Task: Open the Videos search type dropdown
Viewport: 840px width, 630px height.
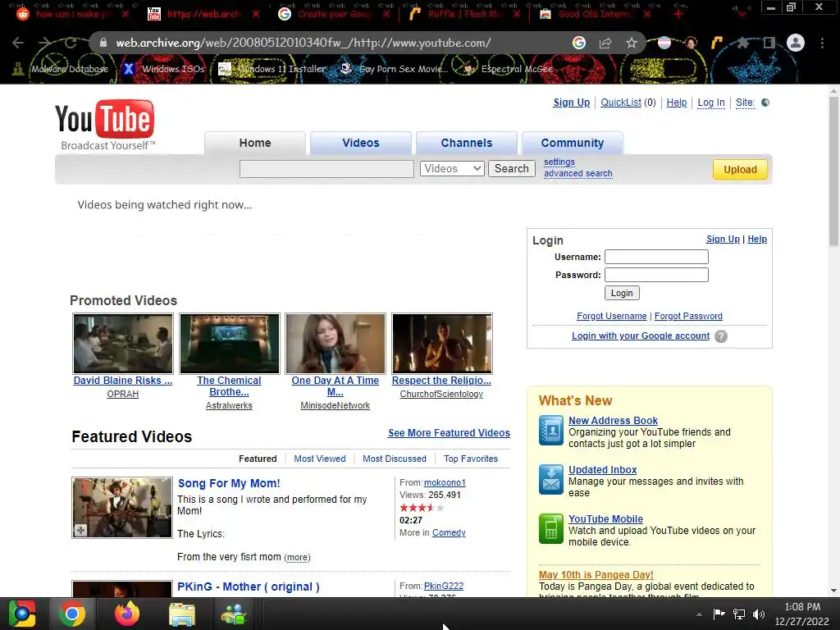Action: 452,169
